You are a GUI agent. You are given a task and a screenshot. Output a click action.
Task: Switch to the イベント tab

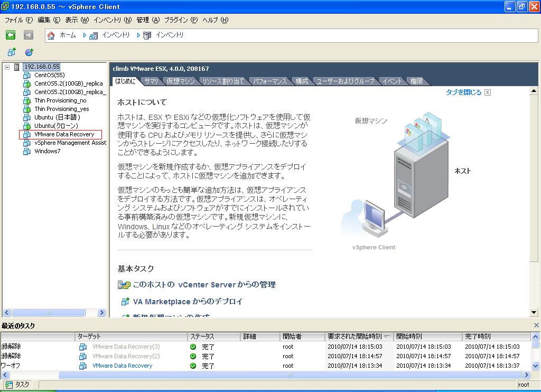[x=392, y=81]
